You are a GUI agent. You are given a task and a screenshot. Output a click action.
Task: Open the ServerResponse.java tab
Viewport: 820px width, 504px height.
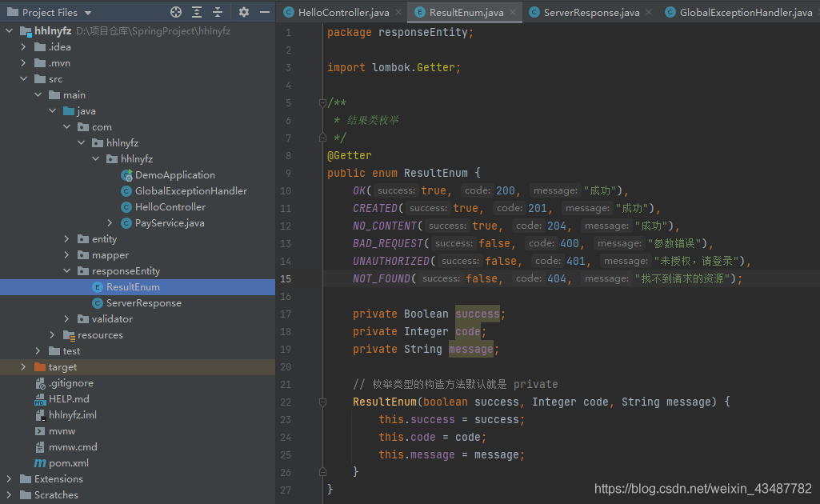(x=591, y=13)
